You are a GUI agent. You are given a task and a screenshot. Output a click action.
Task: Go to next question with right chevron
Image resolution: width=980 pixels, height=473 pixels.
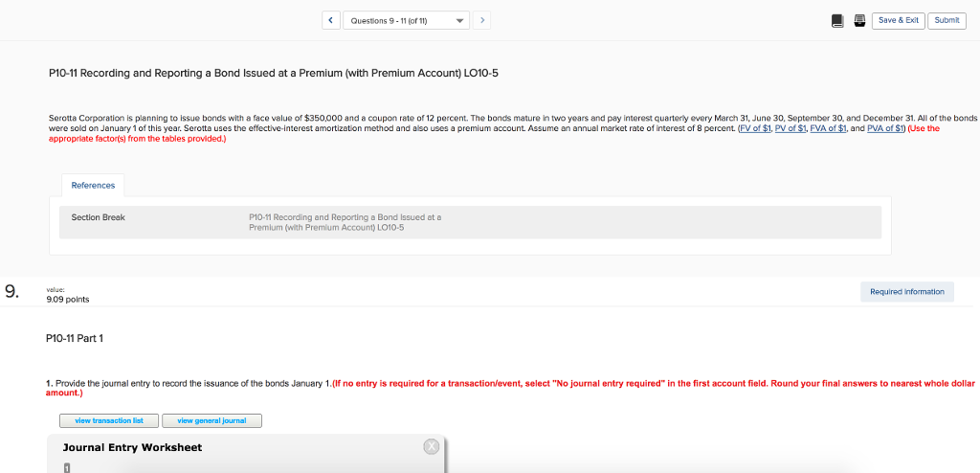pos(482,20)
